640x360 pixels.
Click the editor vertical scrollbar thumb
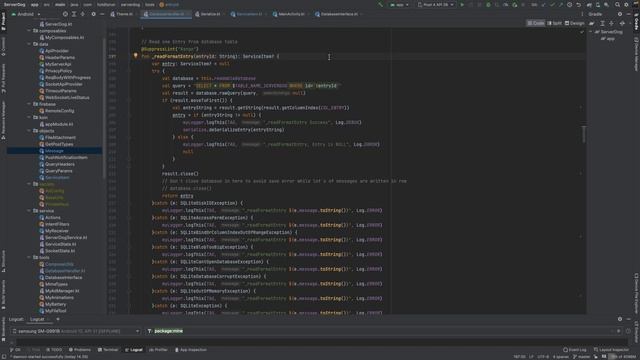coord(584,134)
